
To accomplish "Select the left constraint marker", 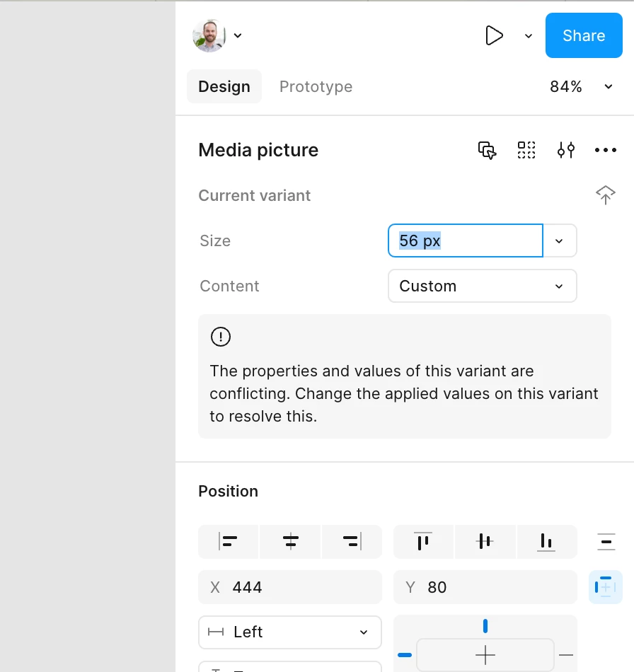I will (x=405, y=655).
